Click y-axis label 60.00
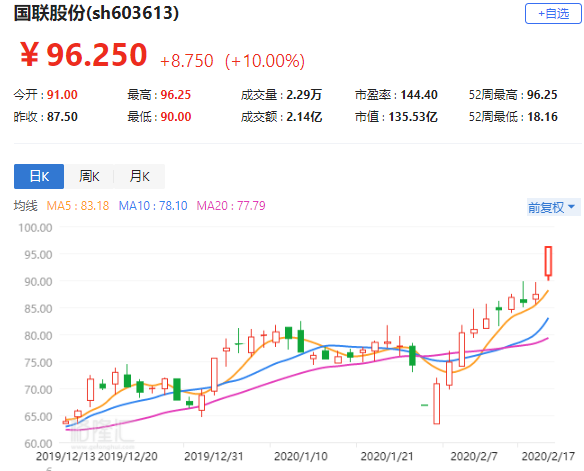Image resolution: width=584 pixels, height=471 pixels. (38, 443)
